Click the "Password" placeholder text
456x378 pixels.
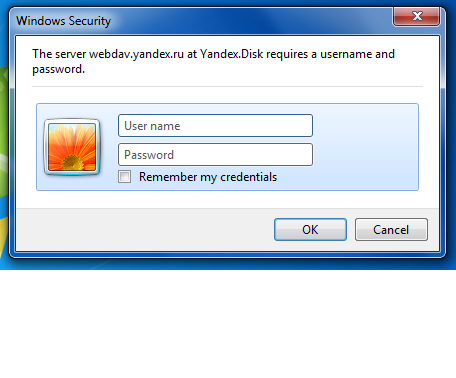pyautogui.click(x=149, y=155)
